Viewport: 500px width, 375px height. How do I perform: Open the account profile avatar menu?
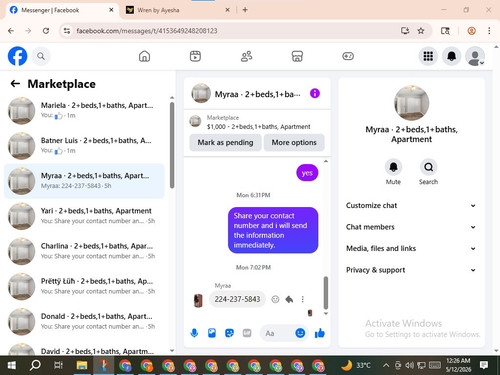pyautogui.click(x=475, y=56)
